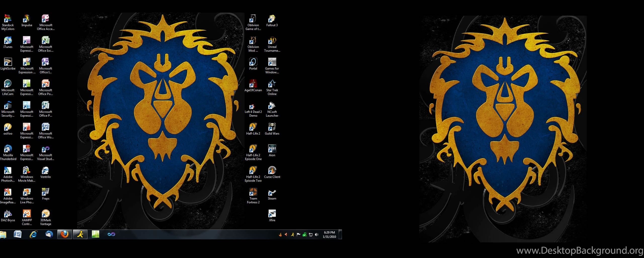Open the LightScribe desktop shortcut

[x=8, y=64]
